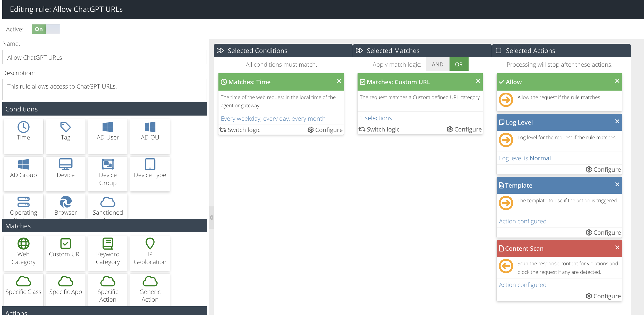Viewport: 644px width, 315px height.
Task: Add the Specific Class match tile
Action: click(23, 290)
